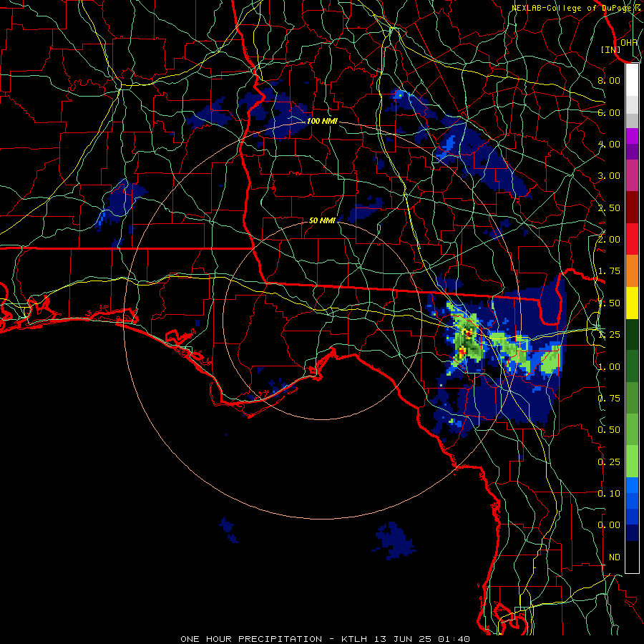Select the 0.50 legend value
The width and height of the screenshot is (644, 644).
(609, 430)
